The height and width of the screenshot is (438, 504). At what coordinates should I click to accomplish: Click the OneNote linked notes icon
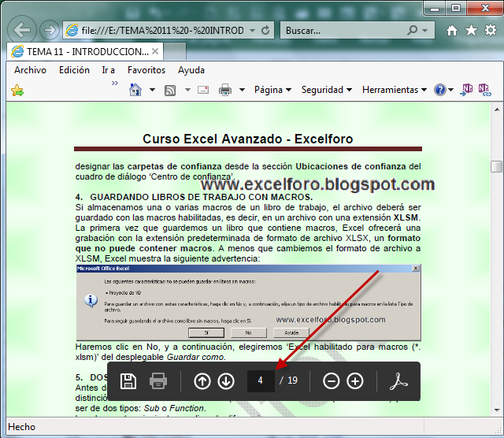tap(484, 90)
